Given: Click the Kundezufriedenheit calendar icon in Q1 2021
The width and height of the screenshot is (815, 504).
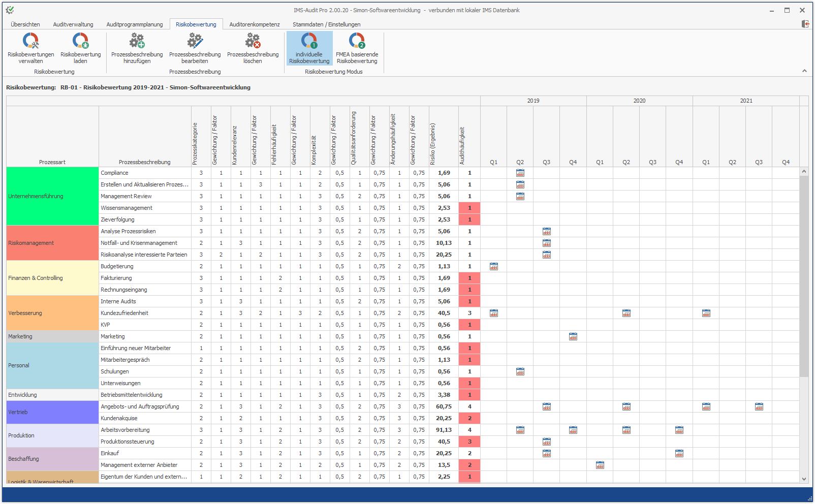Looking at the screenshot, I should tap(706, 313).
